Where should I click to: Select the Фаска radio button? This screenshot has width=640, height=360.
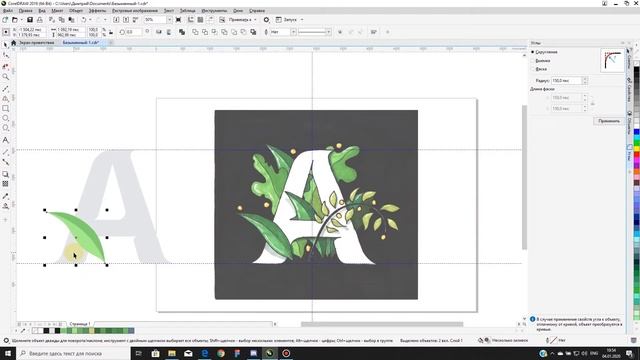pos(533,69)
